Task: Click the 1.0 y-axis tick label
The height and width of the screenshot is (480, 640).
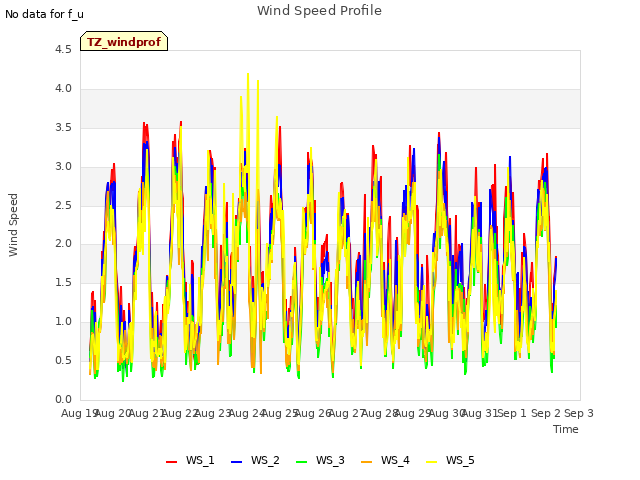Action: (x=63, y=322)
